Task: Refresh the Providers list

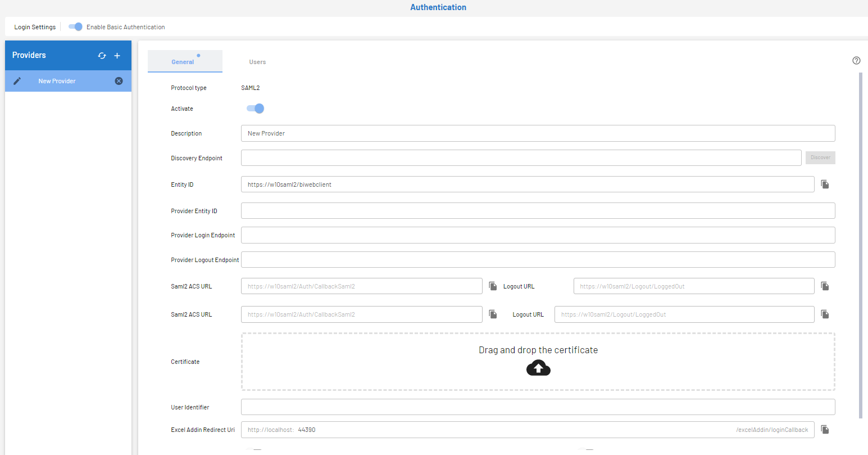Action: click(x=102, y=56)
